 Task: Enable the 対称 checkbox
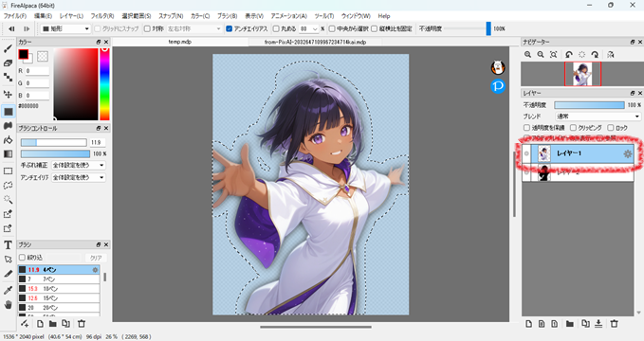(147, 28)
